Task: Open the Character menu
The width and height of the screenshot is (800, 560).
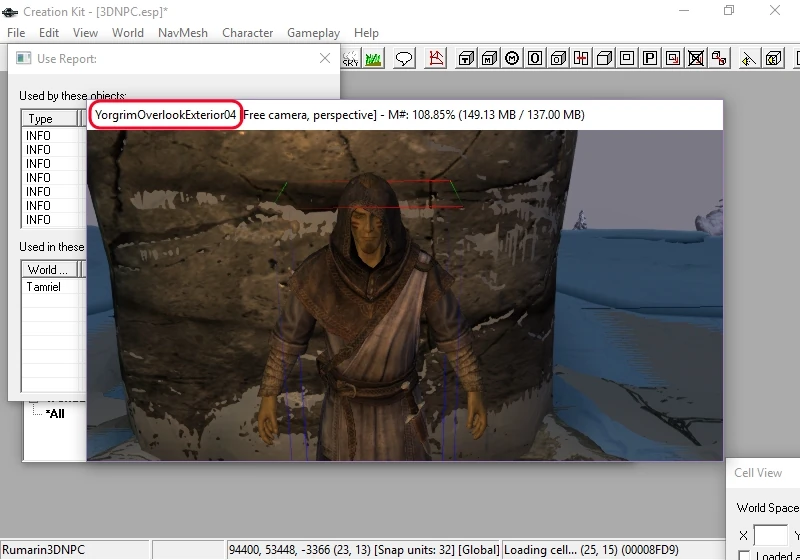Action: 247,33
